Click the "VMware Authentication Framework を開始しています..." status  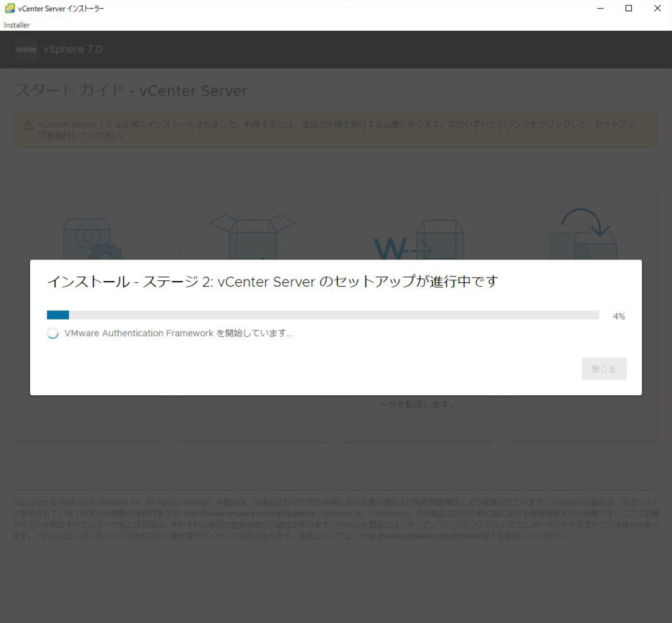[178, 333]
